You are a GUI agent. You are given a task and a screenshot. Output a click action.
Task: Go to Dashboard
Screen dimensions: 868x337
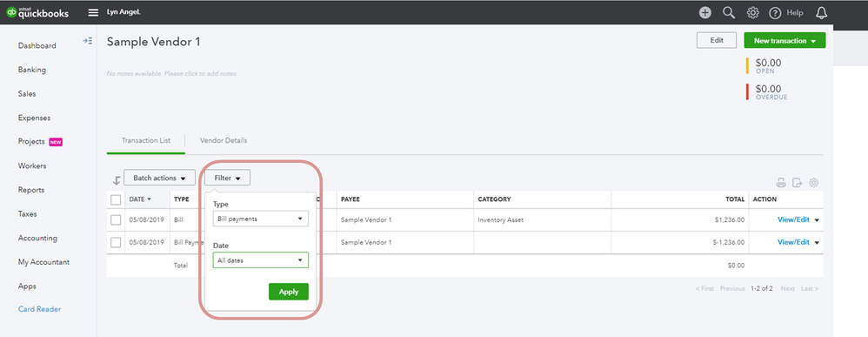pos(37,45)
